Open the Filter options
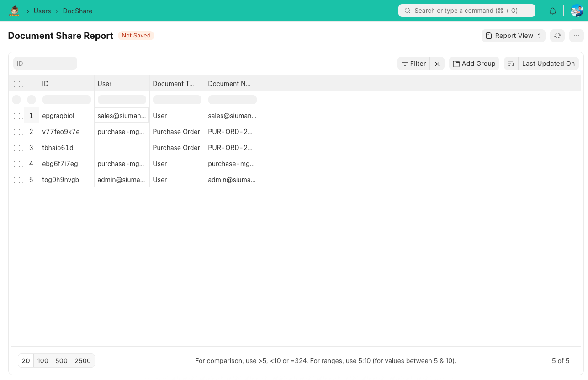 [414, 64]
